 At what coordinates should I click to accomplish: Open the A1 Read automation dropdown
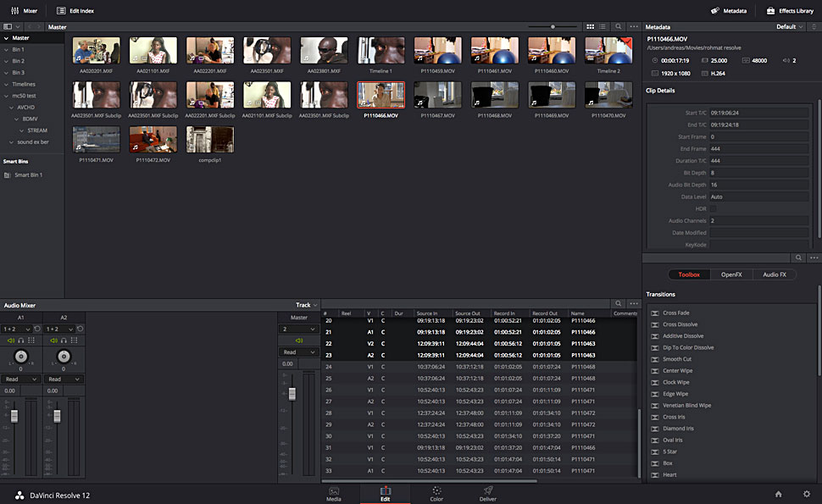[20, 379]
